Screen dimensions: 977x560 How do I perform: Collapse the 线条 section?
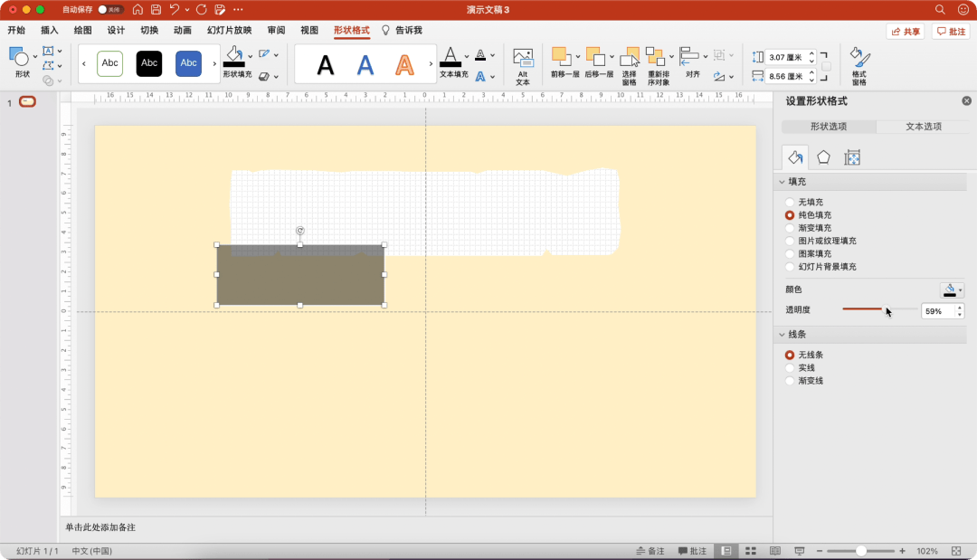click(782, 335)
